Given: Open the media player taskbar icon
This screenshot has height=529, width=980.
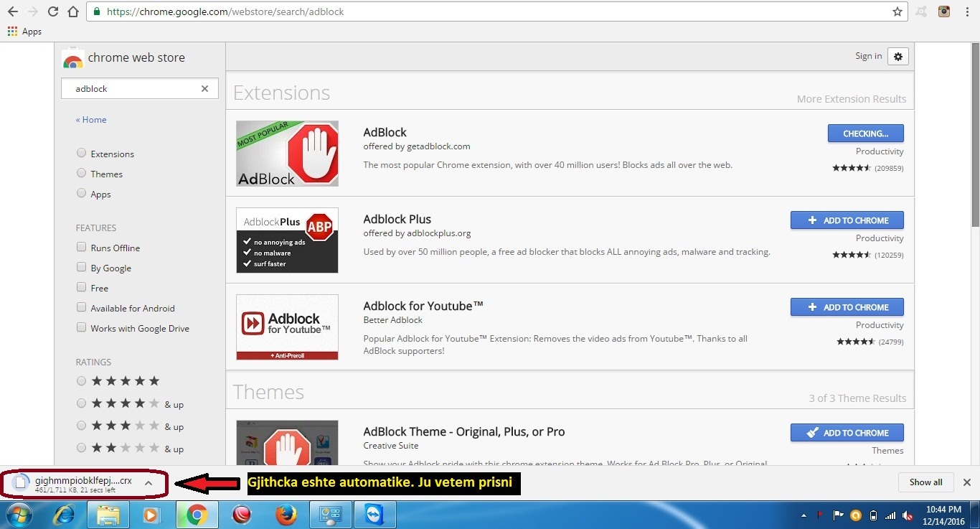Looking at the screenshot, I should 151,515.
